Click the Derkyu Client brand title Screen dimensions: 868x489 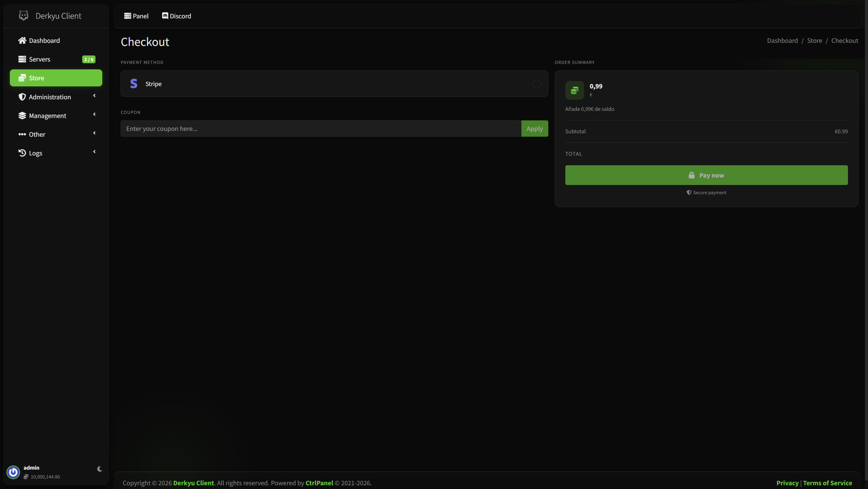[x=58, y=16]
